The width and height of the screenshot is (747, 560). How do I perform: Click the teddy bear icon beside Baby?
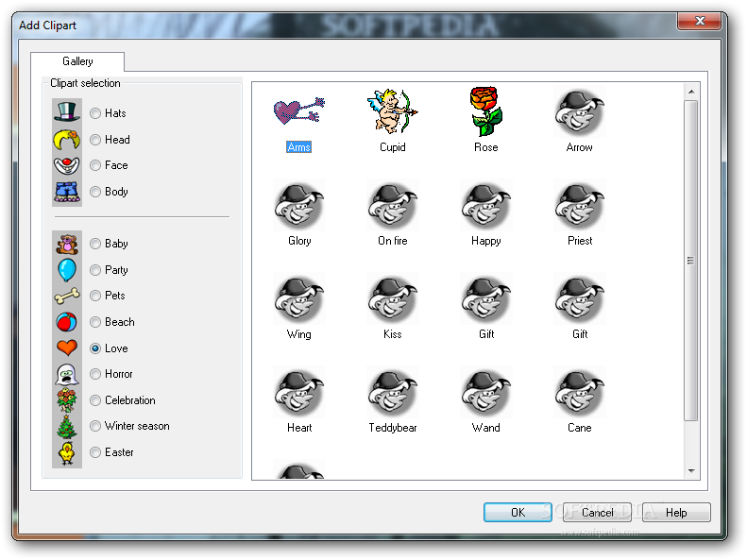(67, 244)
